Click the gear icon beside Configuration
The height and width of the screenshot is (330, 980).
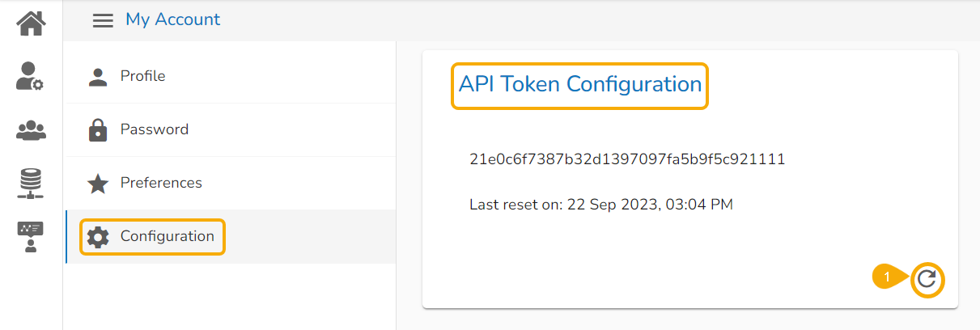98,237
